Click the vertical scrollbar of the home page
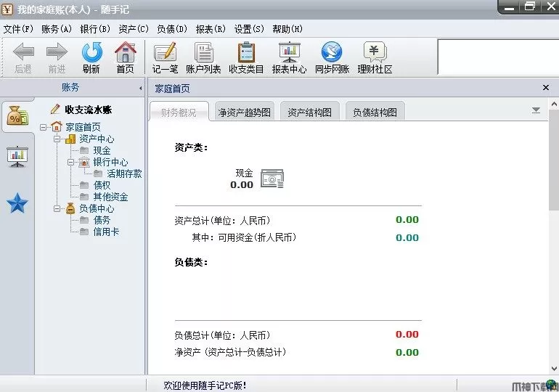Image resolution: width=559 pixels, height=392 pixels. click(553, 240)
